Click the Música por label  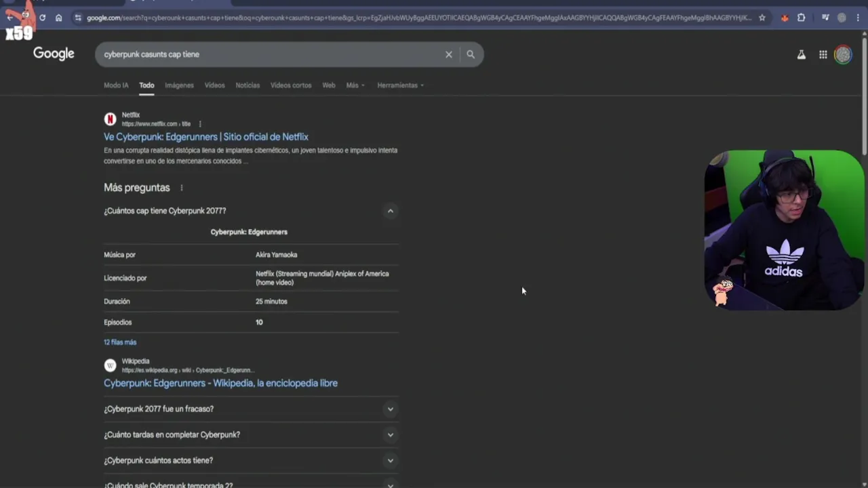point(119,255)
